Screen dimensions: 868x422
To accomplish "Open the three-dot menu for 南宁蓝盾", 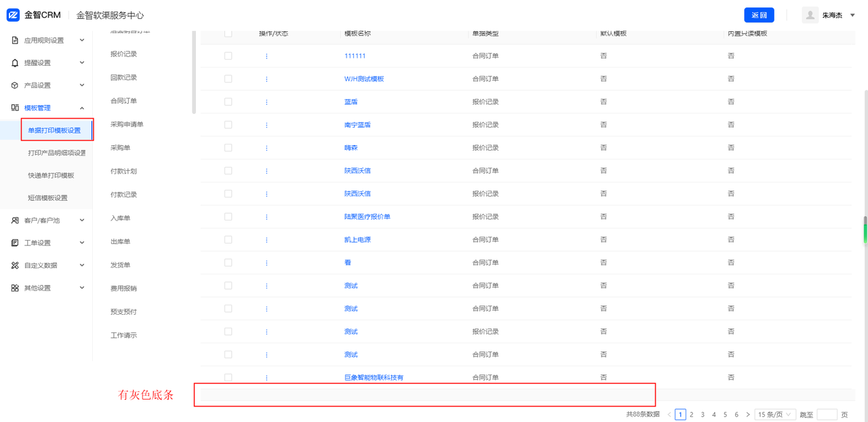I will 267,125.
